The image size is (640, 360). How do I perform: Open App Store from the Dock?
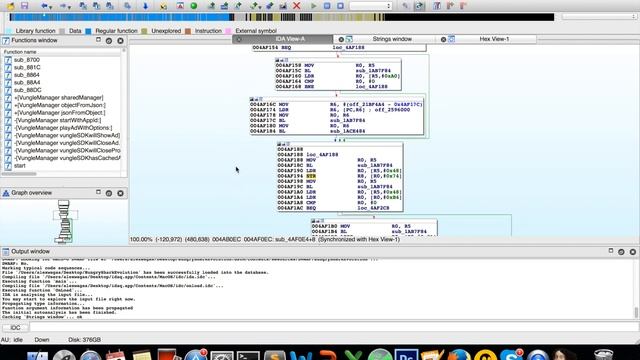pos(196,355)
